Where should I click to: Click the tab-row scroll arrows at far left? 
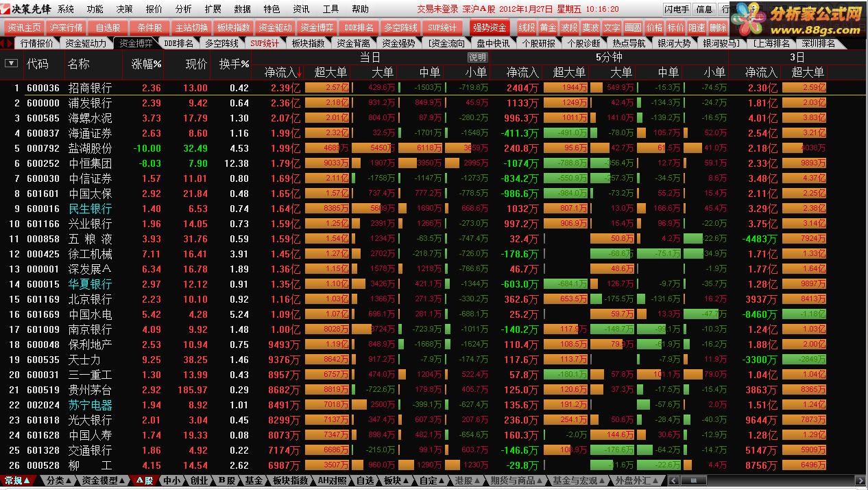click(x=7, y=43)
